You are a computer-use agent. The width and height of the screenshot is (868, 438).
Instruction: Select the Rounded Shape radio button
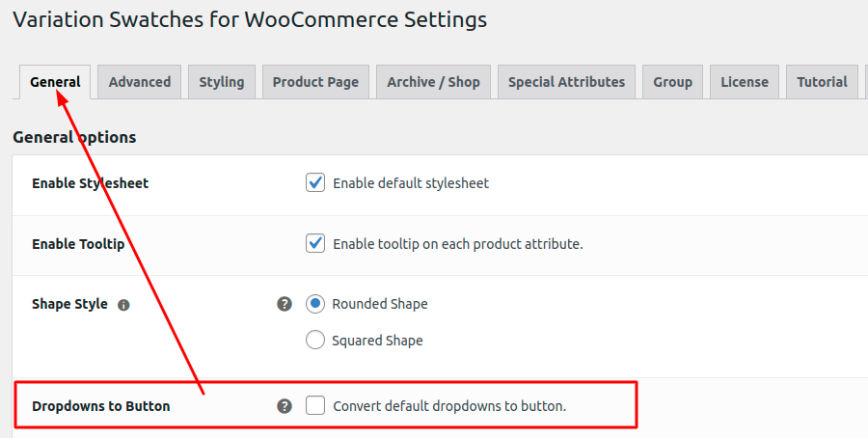tap(315, 304)
